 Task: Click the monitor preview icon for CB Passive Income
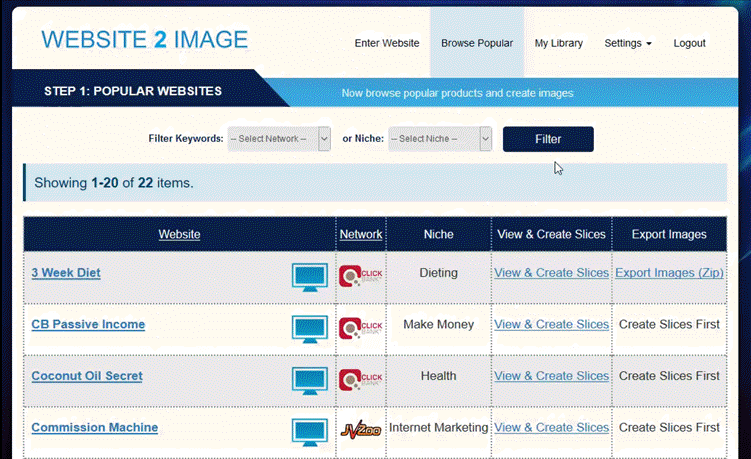coord(310,329)
